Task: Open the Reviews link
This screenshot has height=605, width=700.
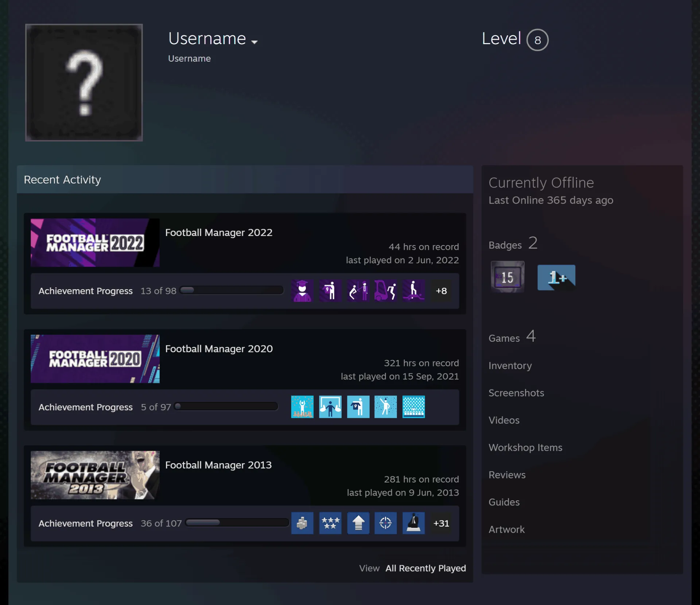Action: tap(507, 475)
